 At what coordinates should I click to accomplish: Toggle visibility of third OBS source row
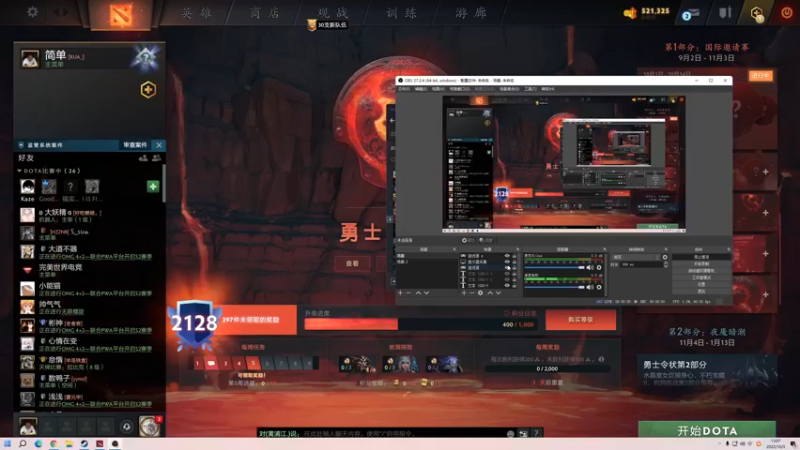[507, 267]
